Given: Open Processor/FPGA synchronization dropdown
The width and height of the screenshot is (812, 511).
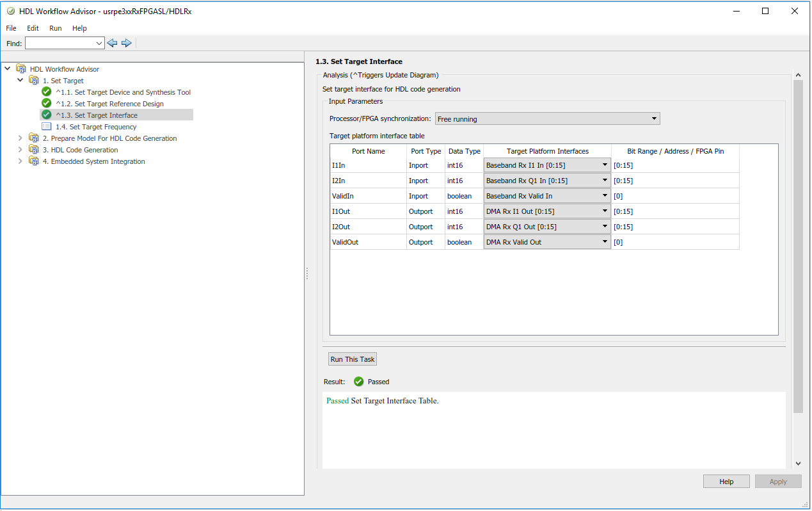Looking at the screenshot, I should pyautogui.click(x=547, y=119).
